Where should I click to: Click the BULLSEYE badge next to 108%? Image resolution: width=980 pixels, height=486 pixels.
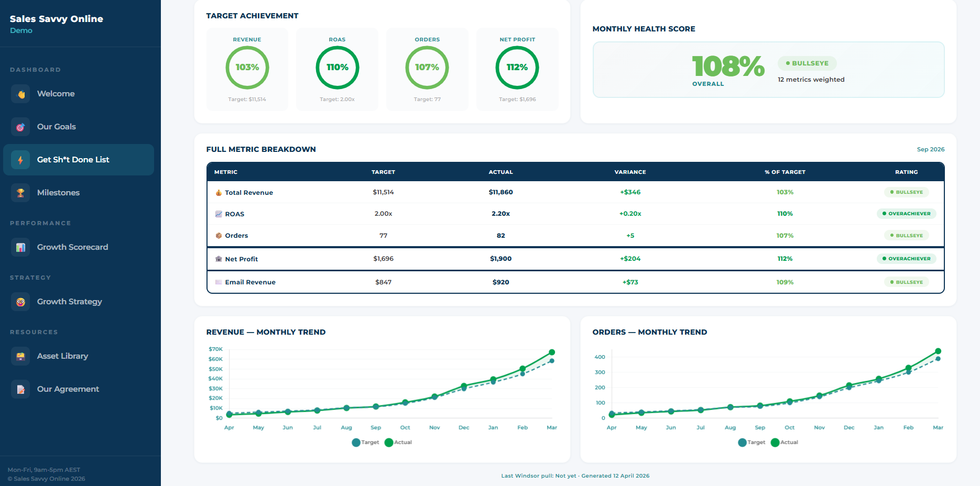(x=807, y=63)
